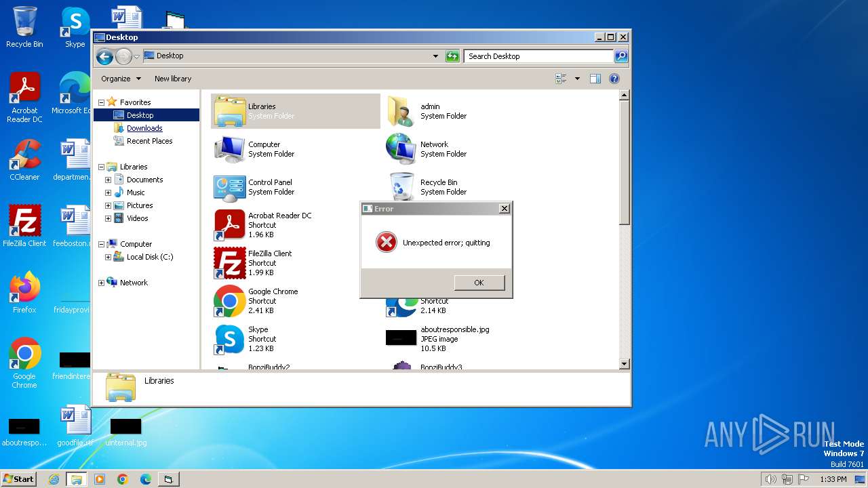
Task: Collapse the Computer tree node
Action: 101,244
